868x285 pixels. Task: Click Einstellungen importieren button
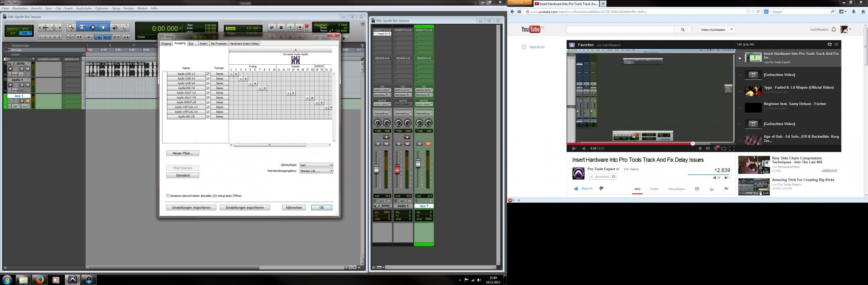coord(191,207)
